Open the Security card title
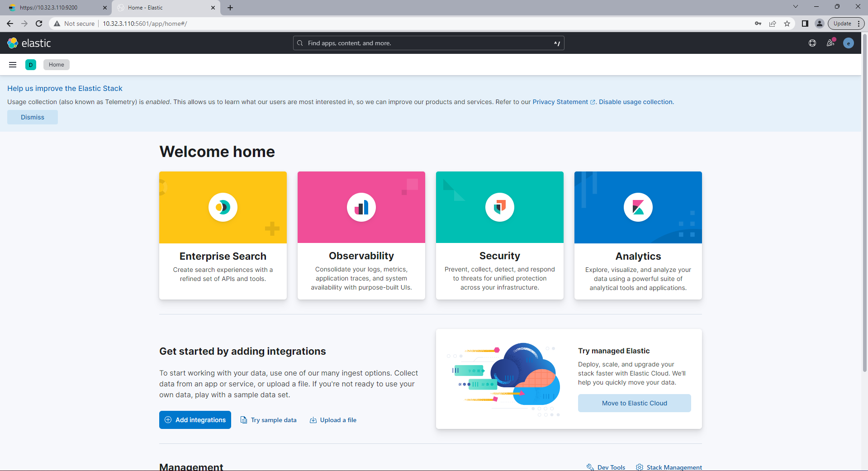This screenshot has height=471, width=868. pyautogui.click(x=500, y=256)
